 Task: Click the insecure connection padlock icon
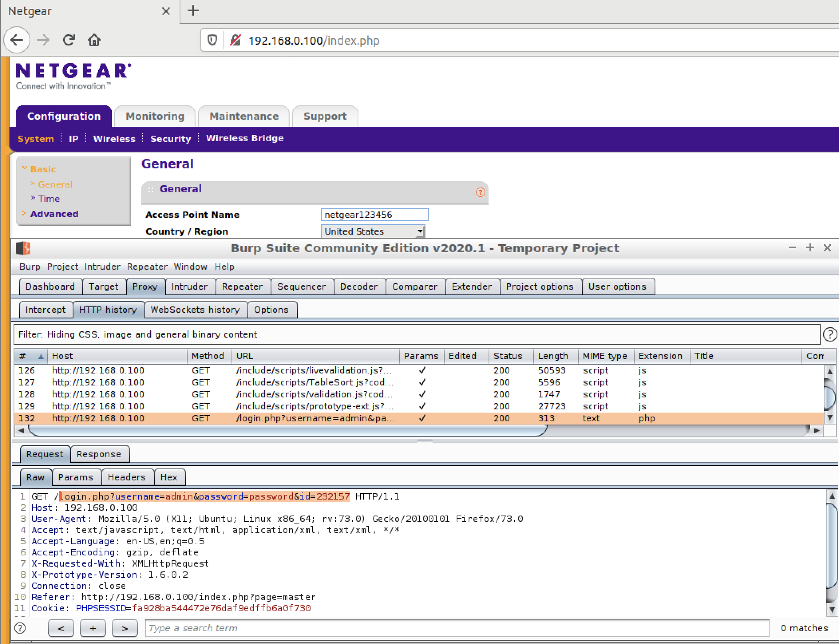coord(235,40)
